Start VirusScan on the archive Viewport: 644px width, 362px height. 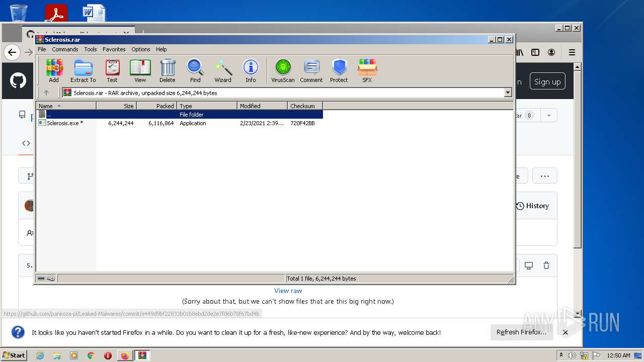(x=283, y=70)
